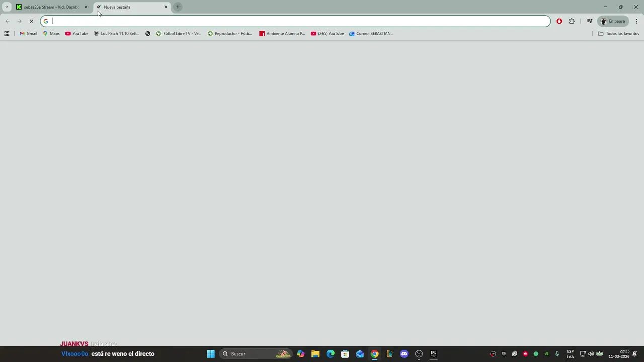This screenshot has height=362, width=644.
Task: Open the (265) YouTube bookmark
Action: 328,34
